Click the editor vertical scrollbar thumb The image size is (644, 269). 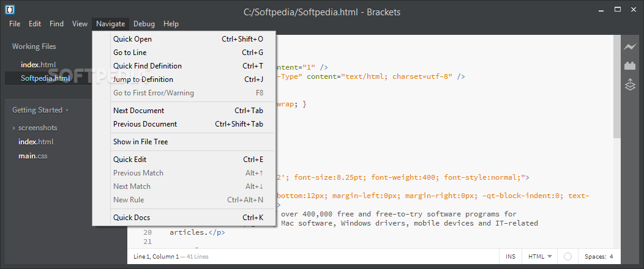[x=617, y=87]
